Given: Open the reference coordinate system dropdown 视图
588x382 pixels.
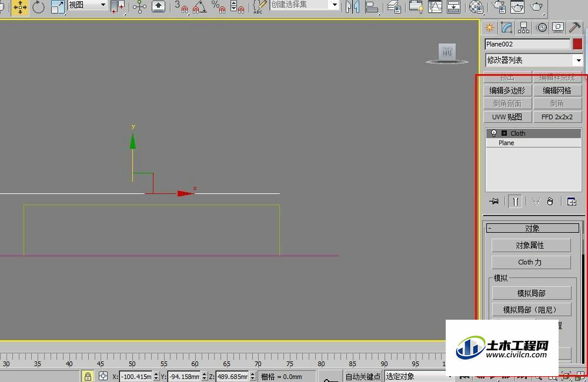Looking at the screenshot, I should (x=88, y=5).
